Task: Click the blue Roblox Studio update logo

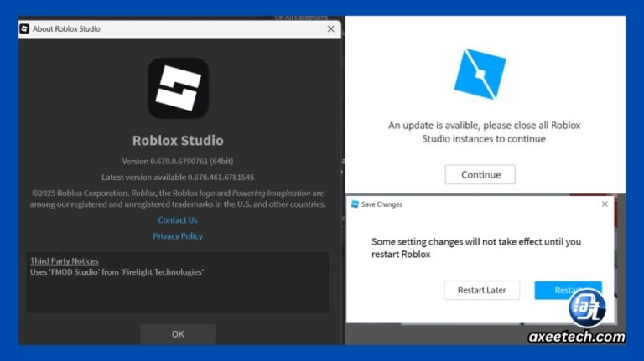Action: (x=480, y=75)
